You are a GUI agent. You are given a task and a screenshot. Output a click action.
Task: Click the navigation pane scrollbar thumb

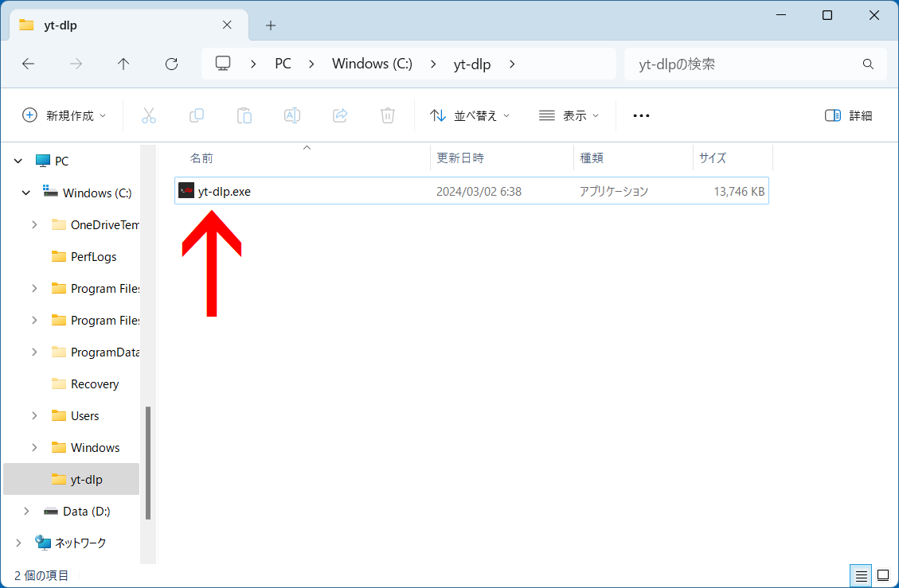[148, 463]
